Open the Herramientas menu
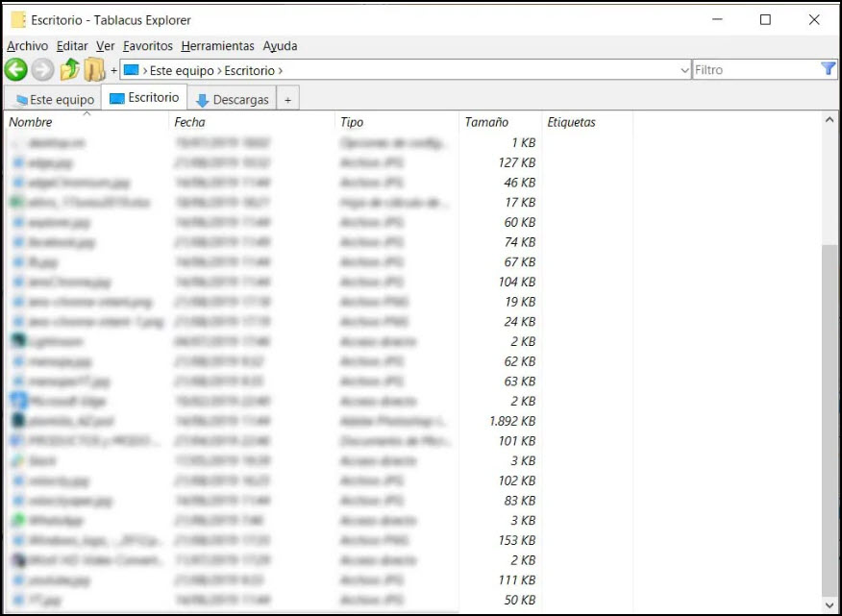This screenshot has height=616, width=842. [x=217, y=46]
